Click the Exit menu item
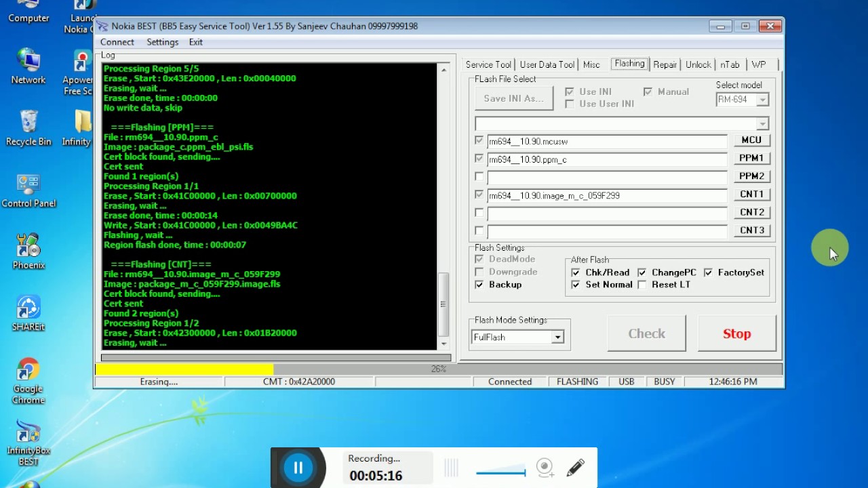 coord(196,42)
